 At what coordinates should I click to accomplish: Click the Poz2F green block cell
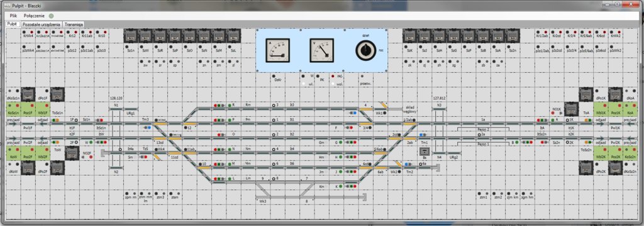[x=28, y=153]
